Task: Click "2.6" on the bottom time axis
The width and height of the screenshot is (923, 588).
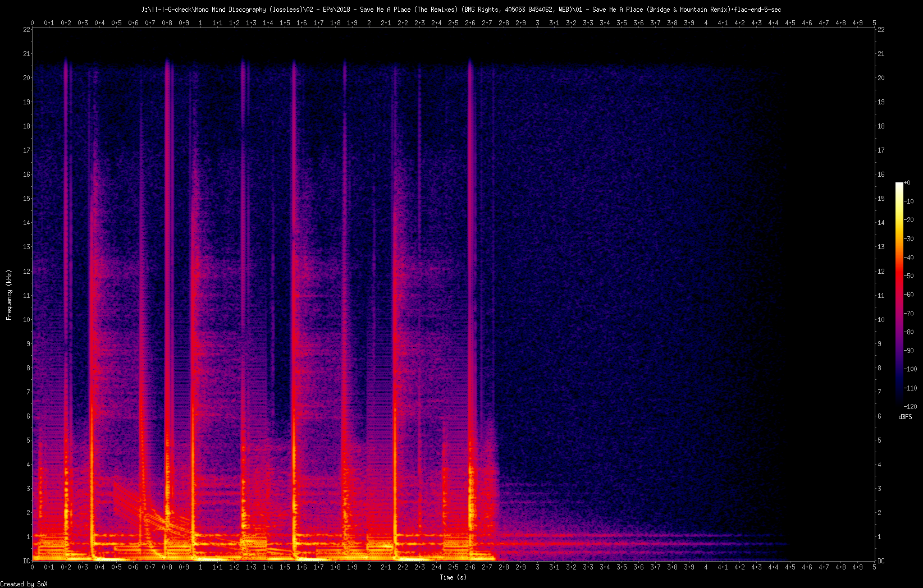Action: point(470,567)
